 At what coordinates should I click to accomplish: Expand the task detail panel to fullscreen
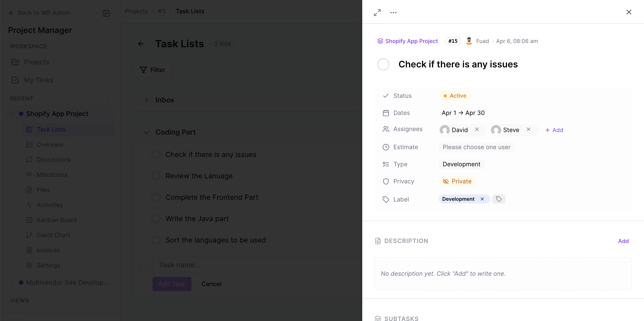point(377,12)
